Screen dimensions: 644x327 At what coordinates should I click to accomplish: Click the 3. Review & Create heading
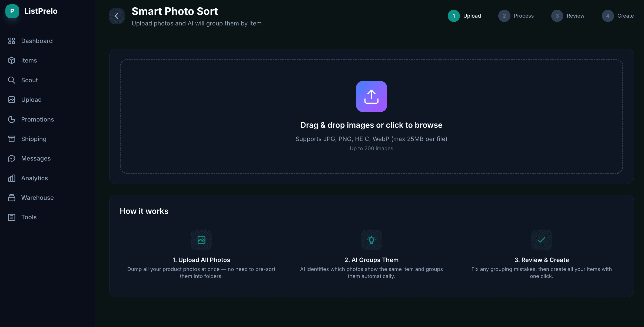542,260
